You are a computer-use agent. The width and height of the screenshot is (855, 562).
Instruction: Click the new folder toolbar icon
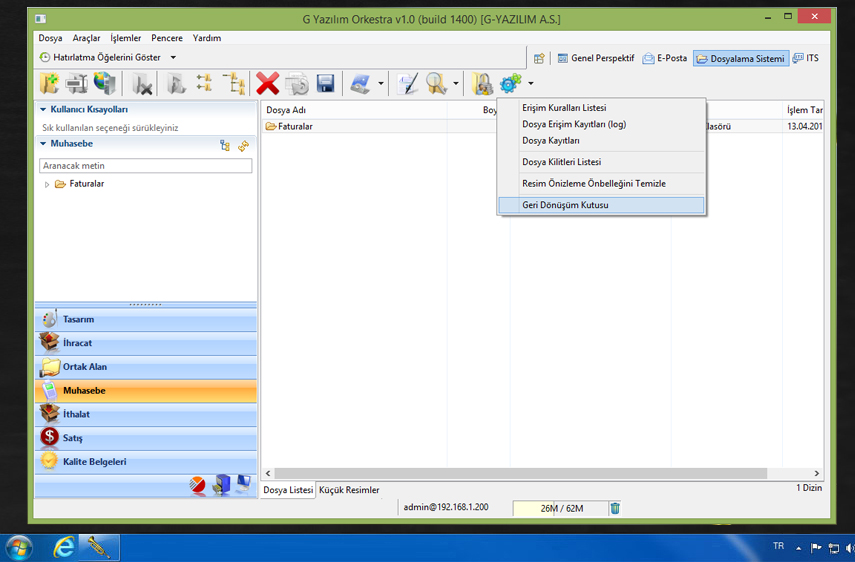pyautogui.click(x=48, y=84)
